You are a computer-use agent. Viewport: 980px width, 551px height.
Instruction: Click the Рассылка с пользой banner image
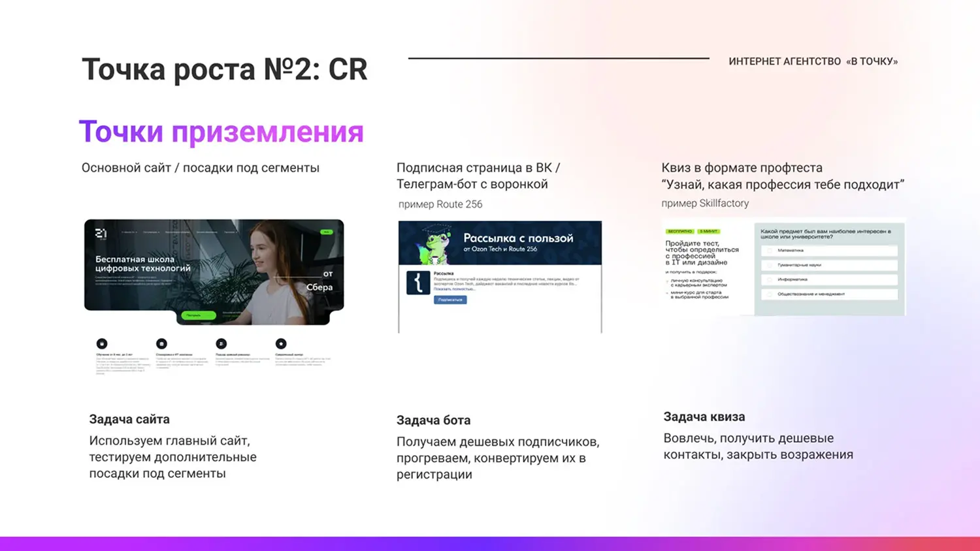click(x=500, y=243)
